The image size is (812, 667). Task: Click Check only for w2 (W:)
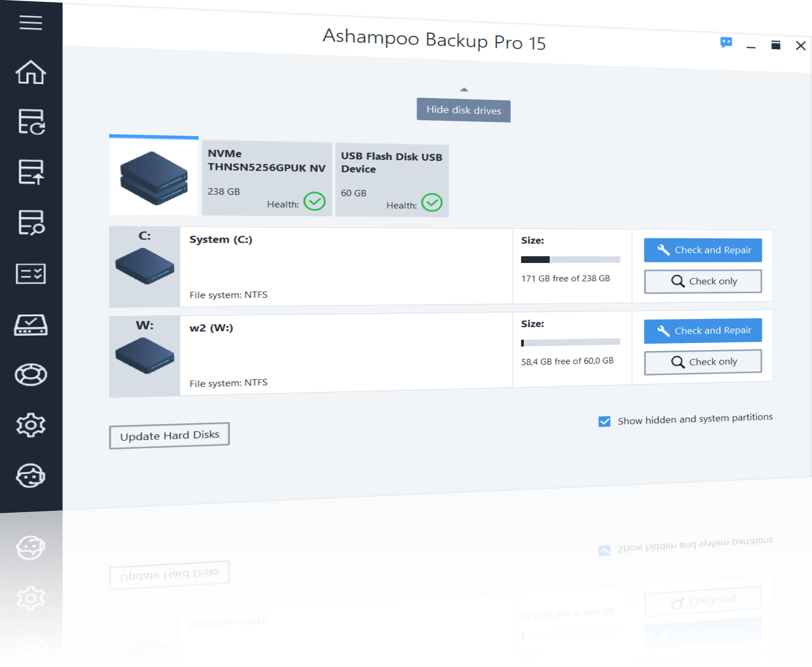coord(703,362)
